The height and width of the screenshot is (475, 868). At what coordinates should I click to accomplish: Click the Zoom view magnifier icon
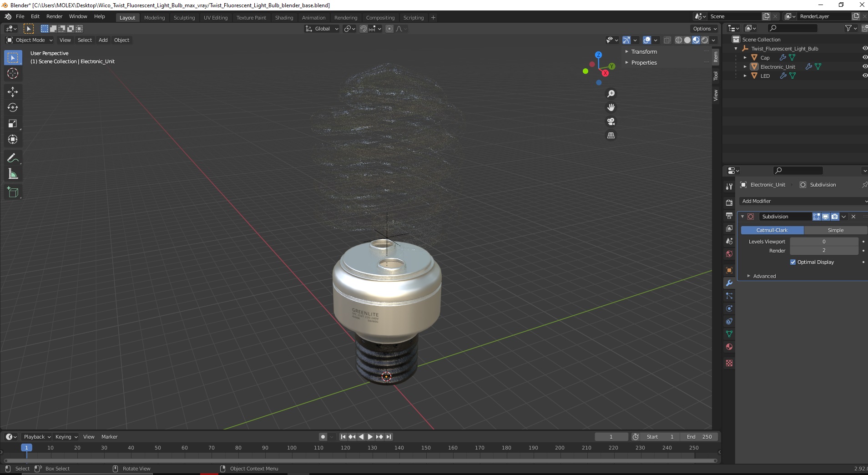point(611,93)
